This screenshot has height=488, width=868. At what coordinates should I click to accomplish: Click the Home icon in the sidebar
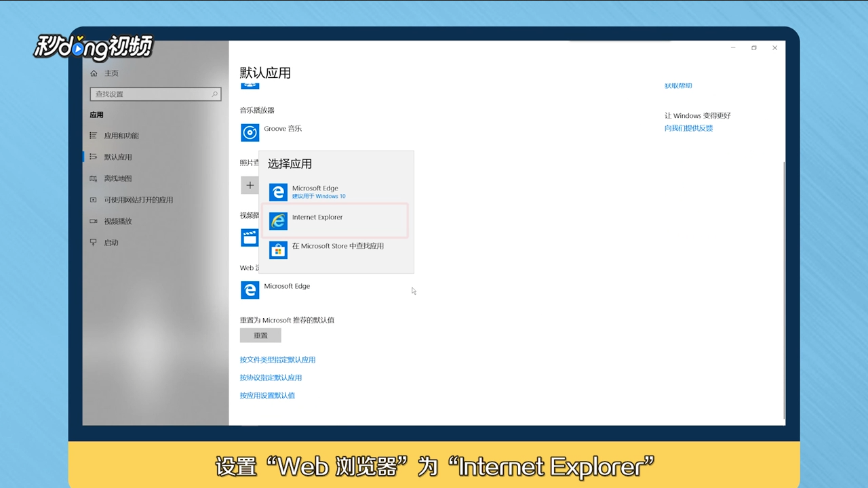pos(94,73)
